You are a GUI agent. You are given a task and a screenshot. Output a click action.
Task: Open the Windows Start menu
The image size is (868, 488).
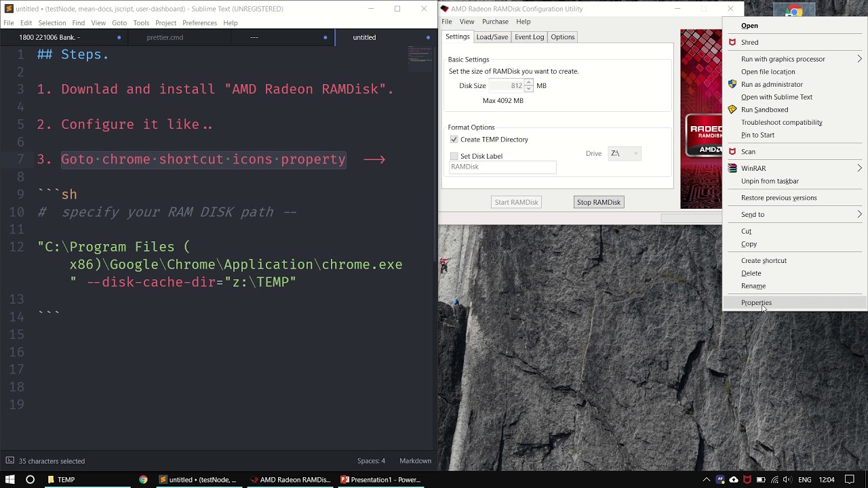10,479
